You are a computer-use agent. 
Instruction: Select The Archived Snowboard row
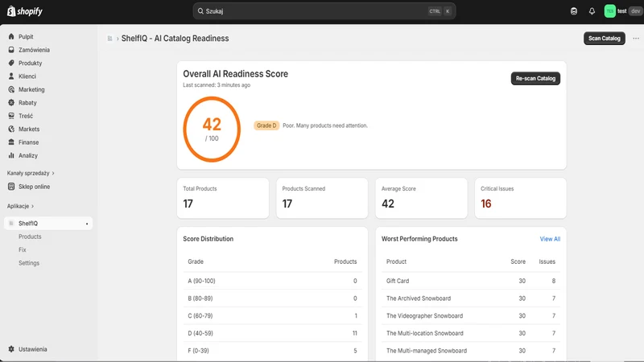pos(471,298)
